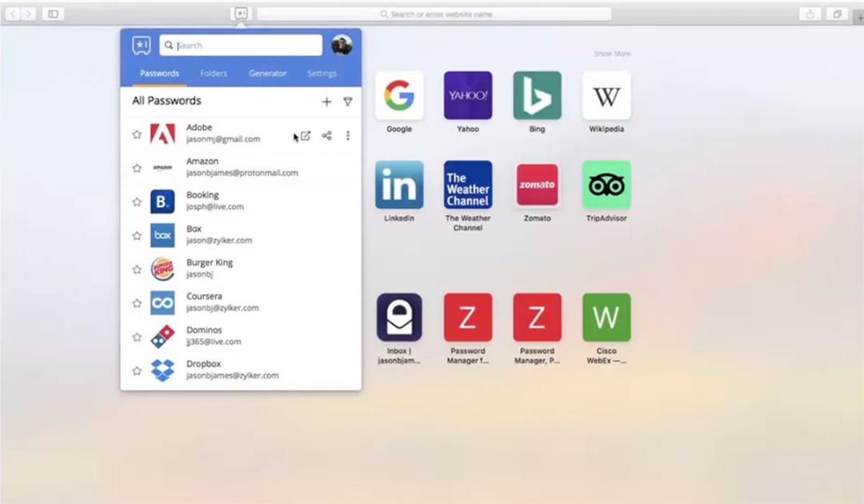Open the Generator tab
864x504 pixels.
point(267,74)
